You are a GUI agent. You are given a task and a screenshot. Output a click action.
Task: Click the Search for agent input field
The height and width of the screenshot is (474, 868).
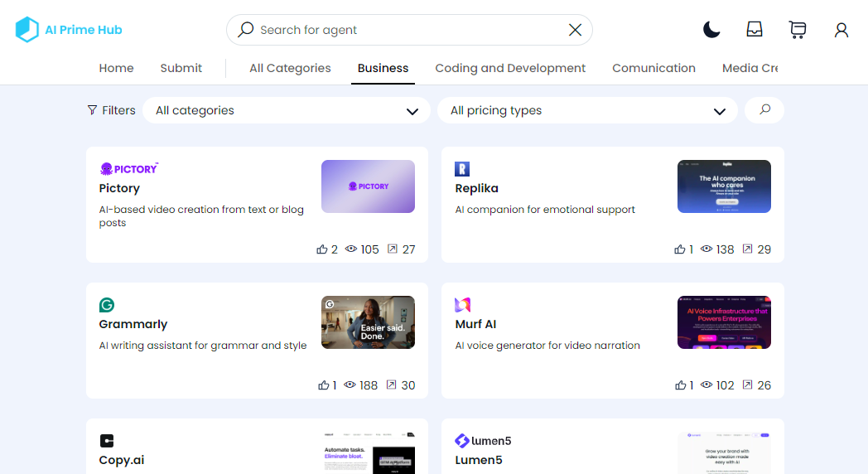[410, 30]
